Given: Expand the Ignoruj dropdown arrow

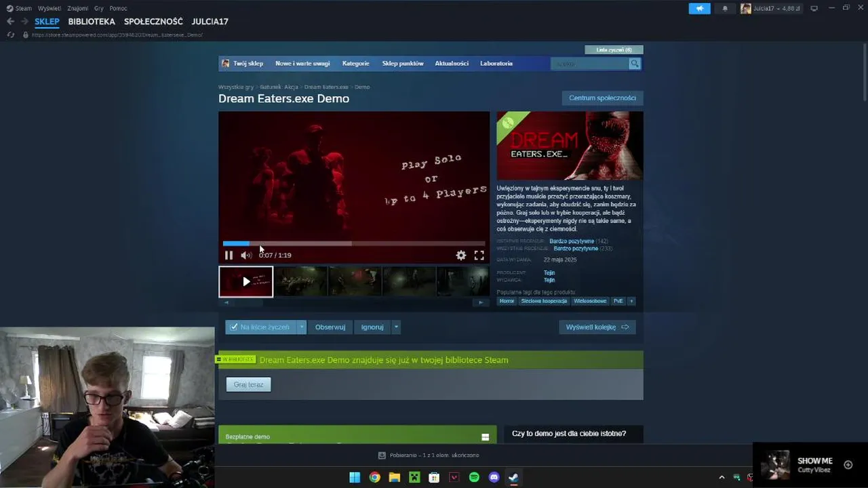Looking at the screenshot, I should pos(396,327).
